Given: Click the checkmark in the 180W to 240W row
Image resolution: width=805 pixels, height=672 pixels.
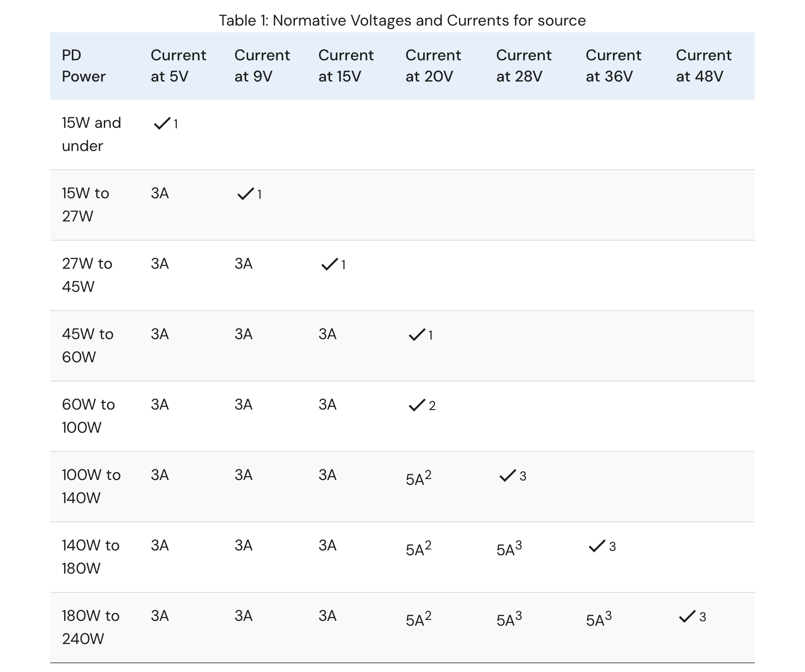Looking at the screenshot, I should tap(687, 617).
